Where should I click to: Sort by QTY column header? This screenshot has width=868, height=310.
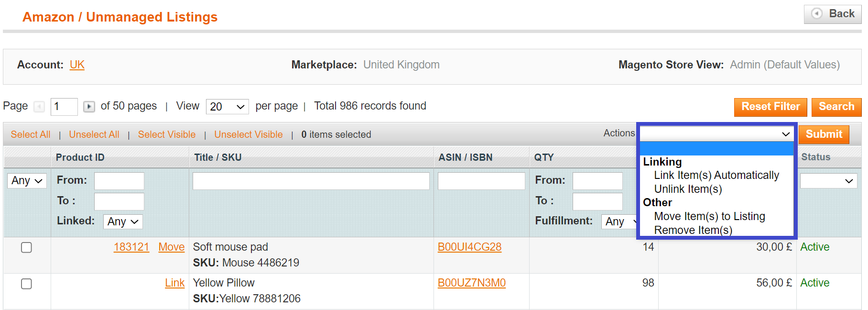pyautogui.click(x=543, y=157)
